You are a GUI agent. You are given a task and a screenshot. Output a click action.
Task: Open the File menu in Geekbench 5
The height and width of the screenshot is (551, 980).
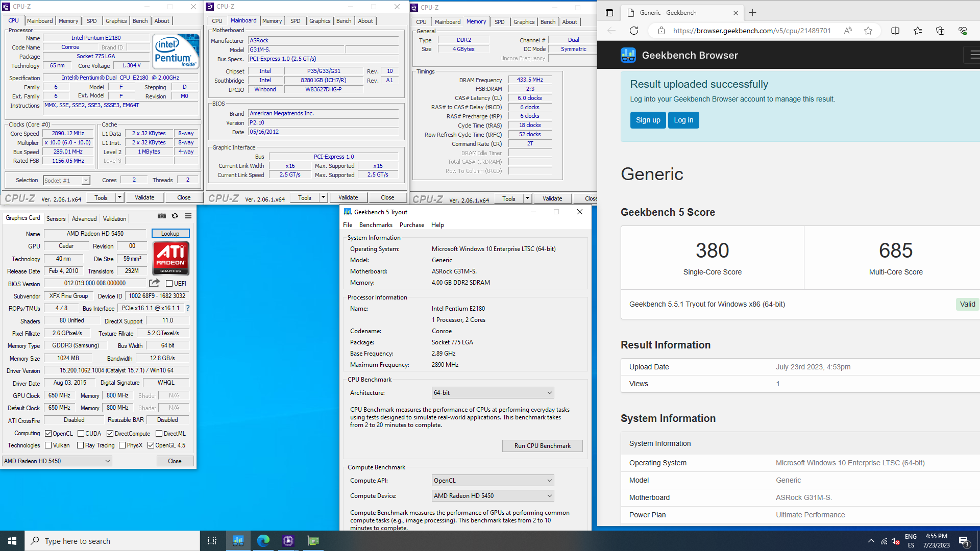point(348,225)
